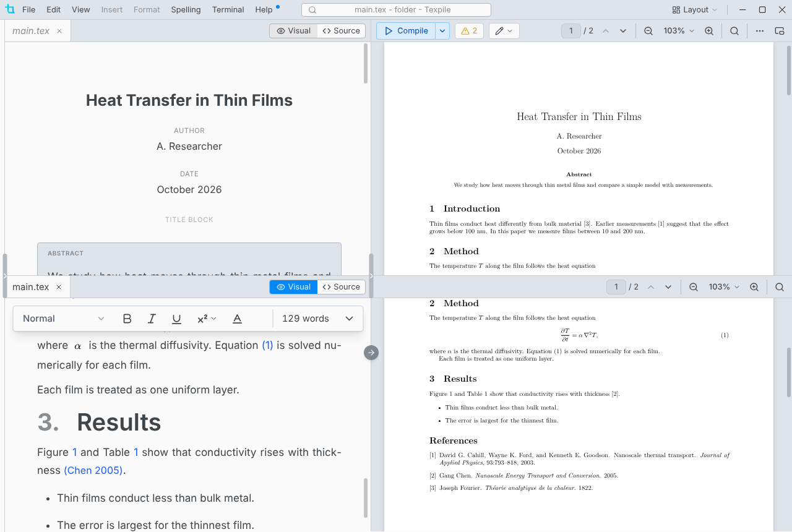The image size is (792, 532).
Task: Switch upper editor to Source mode
Action: [342, 31]
